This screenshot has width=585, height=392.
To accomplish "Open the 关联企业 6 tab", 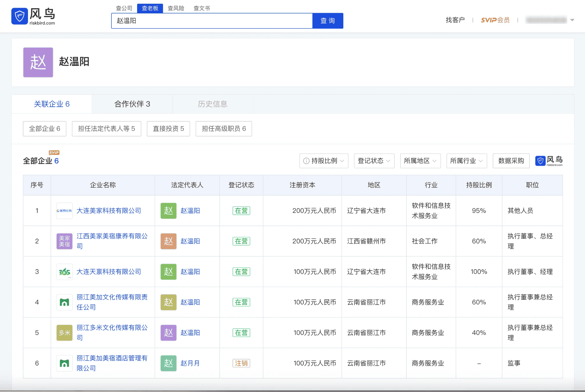I will [x=52, y=104].
